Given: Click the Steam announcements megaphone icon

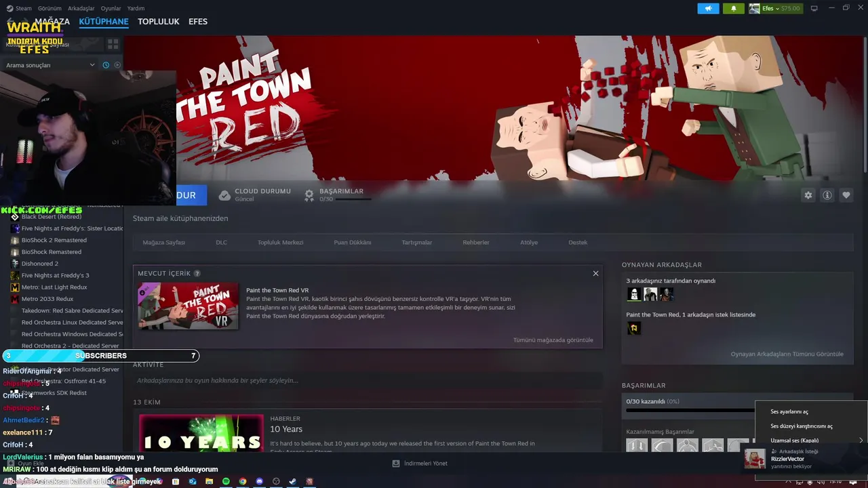Looking at the screenshot, I should (x=708, y=8).
